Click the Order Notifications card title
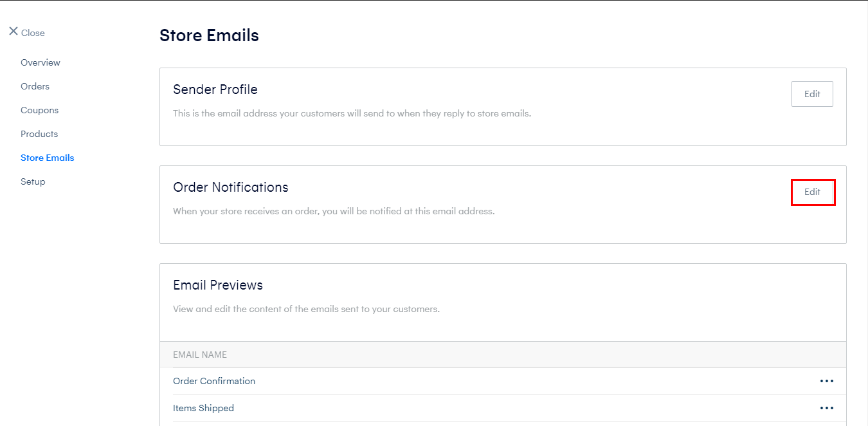Viewport: 868px width, 426px height. (231, 187)
